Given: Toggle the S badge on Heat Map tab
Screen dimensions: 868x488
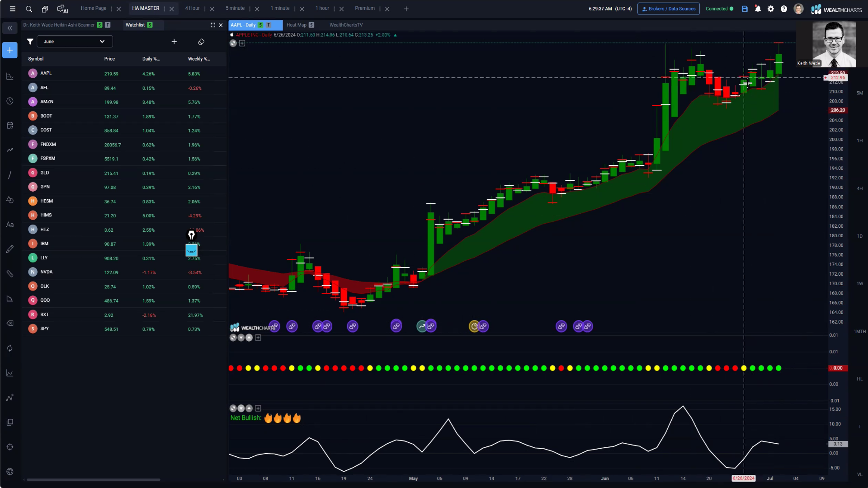Looking at the screenshot, I should click(x=311, y=25).
